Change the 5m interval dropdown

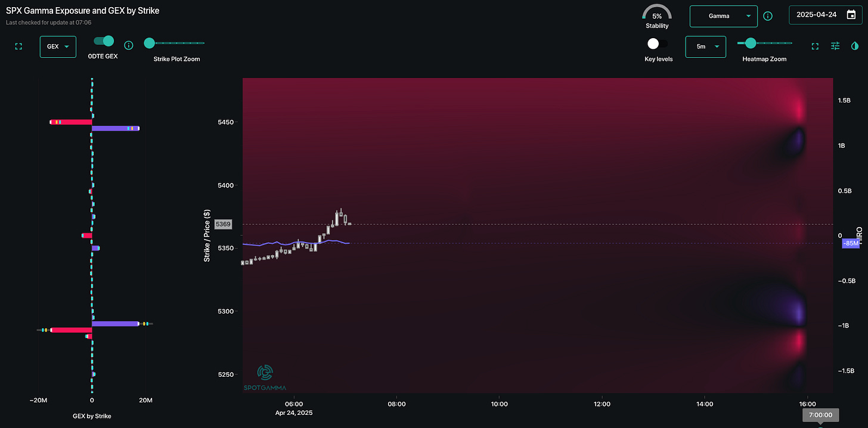pyautogui.click(x=705, y=46)
